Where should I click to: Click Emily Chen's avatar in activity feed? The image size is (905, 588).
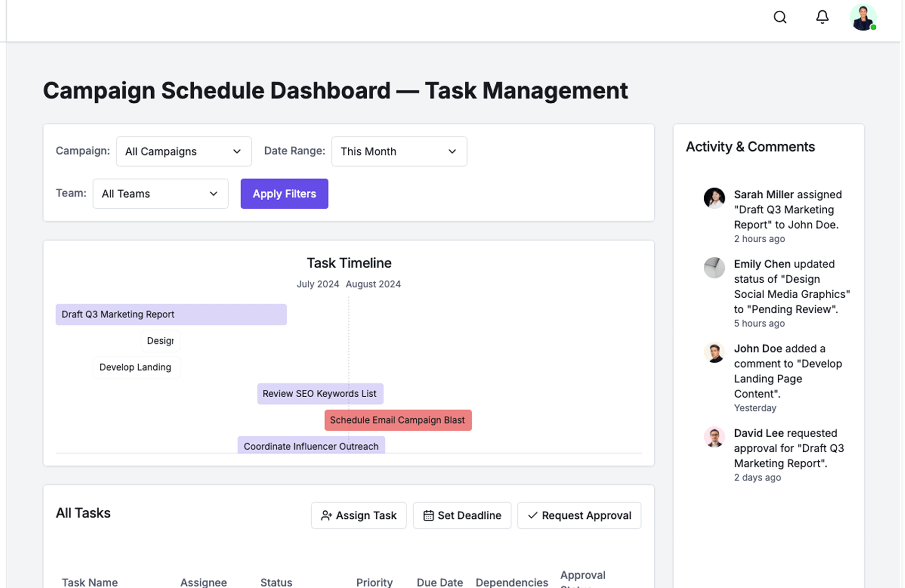[x=714, y=268]
